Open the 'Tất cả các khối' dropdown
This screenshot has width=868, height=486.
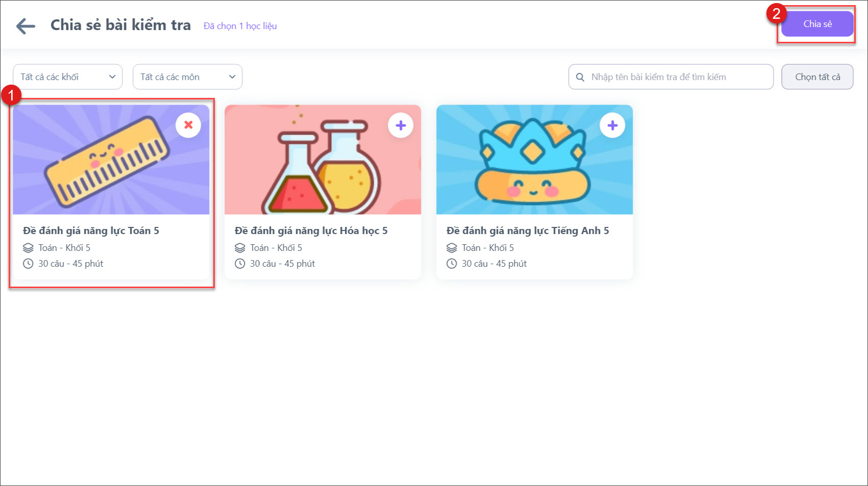(67, 77)
